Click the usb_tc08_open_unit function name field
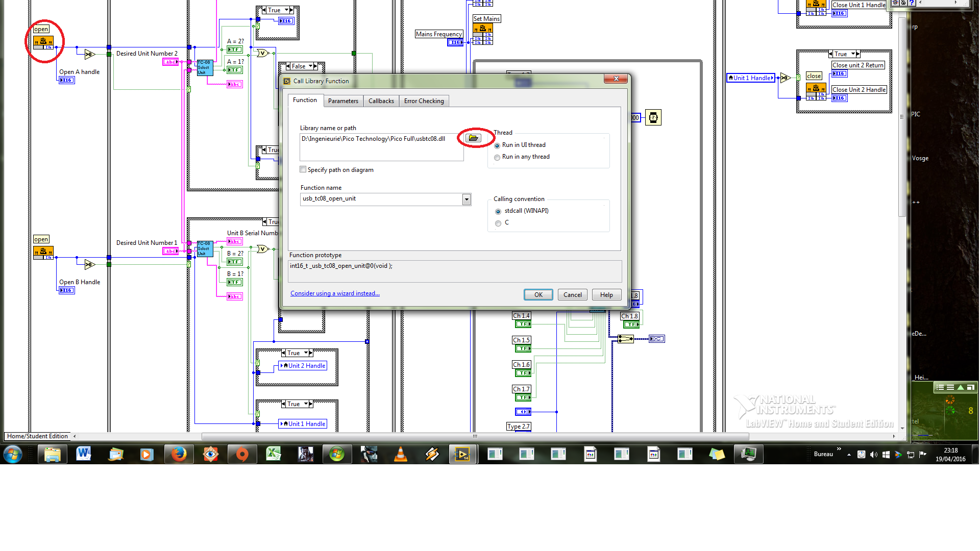Image resolution: width=980 pixels, height=551 pixels. point(381,198)
